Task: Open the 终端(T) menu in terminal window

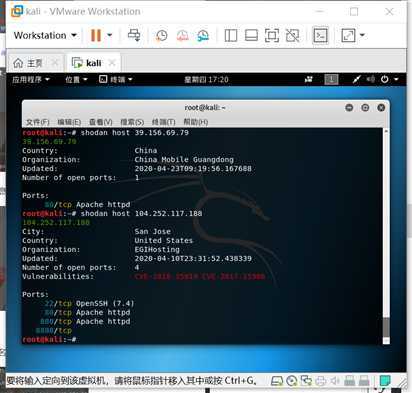Action: coord(163,122)
